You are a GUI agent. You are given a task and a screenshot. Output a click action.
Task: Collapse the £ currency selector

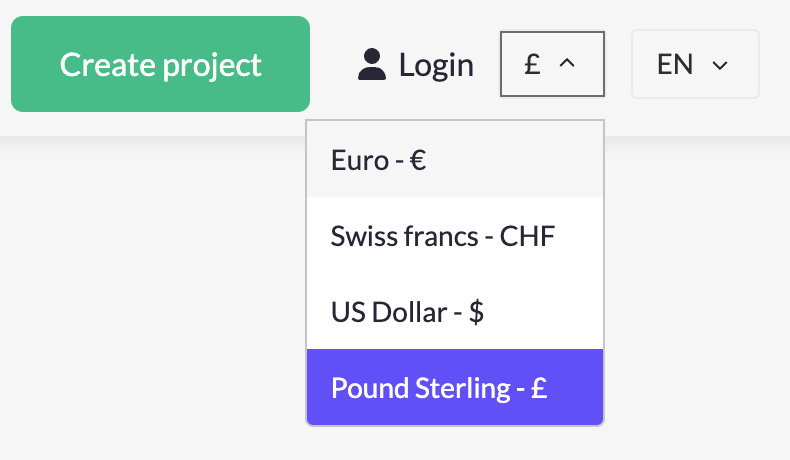pyautogui.click(x=552, y=64)
